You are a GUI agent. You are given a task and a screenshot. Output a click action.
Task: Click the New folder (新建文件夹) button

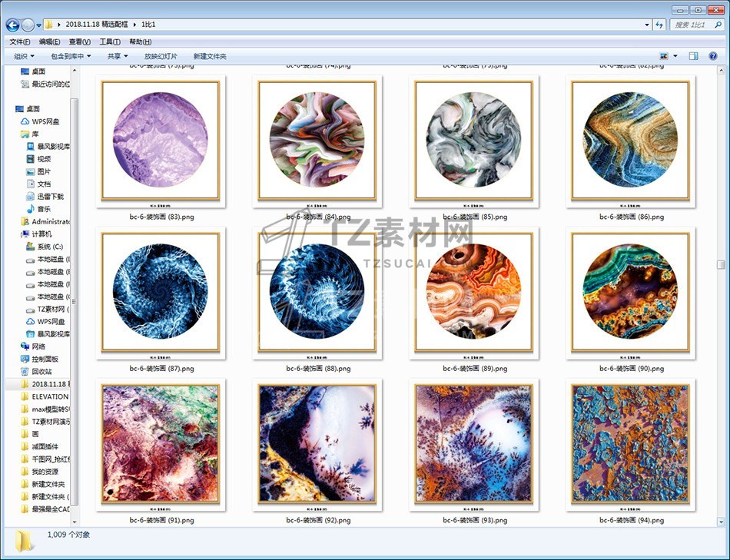coord(210,56)
